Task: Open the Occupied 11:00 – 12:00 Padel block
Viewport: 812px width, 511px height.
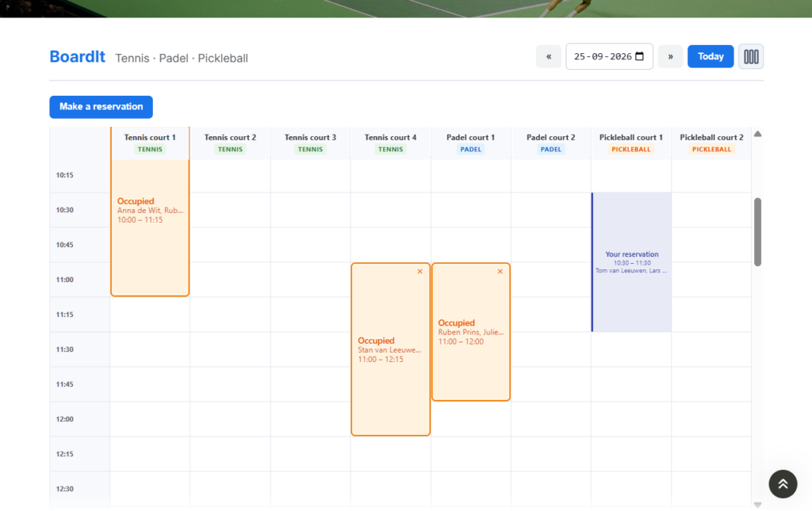Action: [x=471, y=331]
